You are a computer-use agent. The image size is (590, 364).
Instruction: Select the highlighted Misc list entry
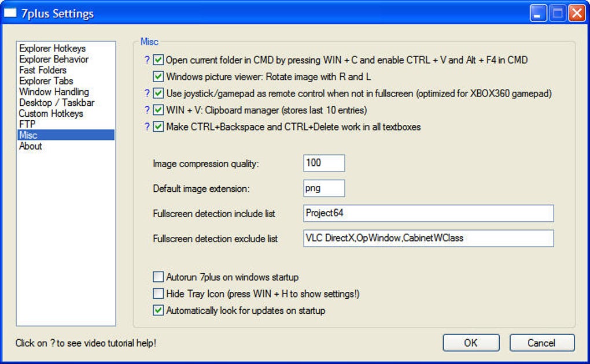[x=66, y=135]
